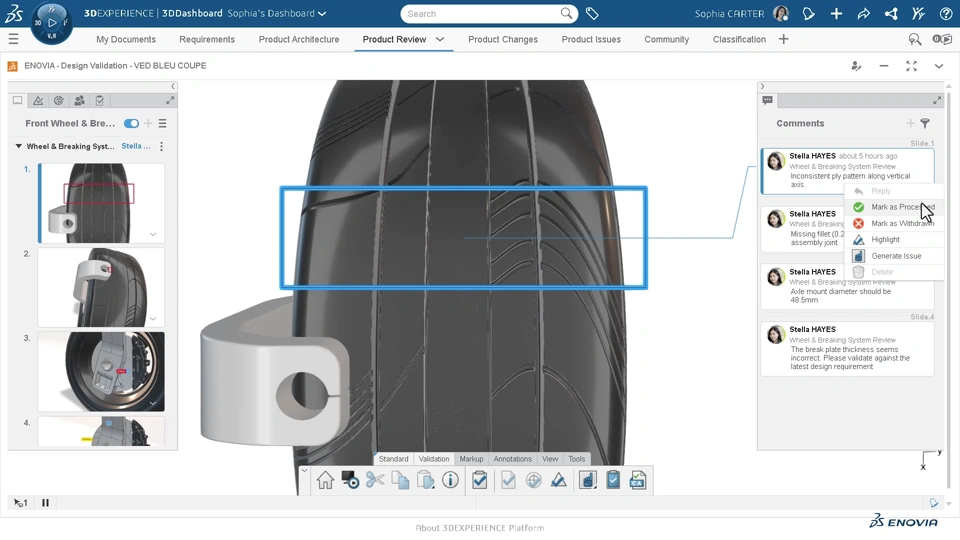Open the Validation action bar tab

[x=434, y=459]
